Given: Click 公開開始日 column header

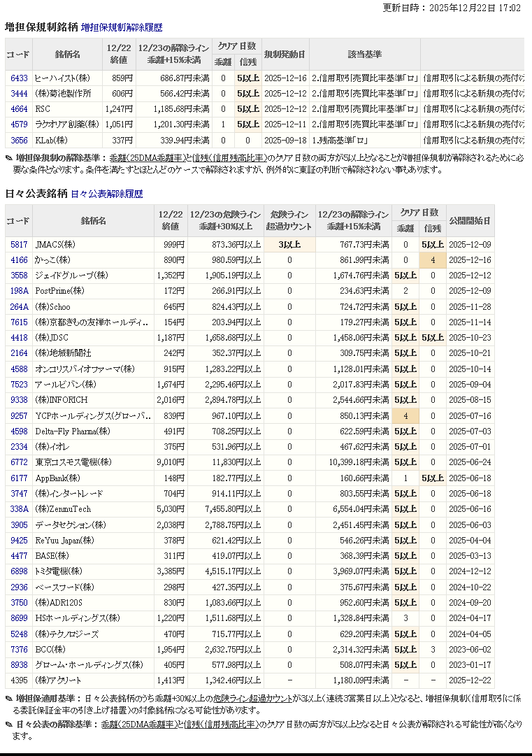Looking at the screenshot, I should tap(470, 221).
